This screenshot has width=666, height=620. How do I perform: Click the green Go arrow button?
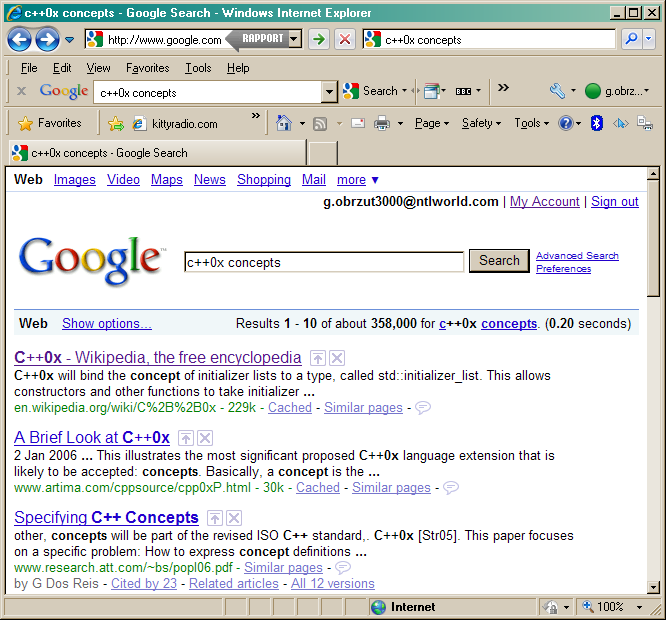click(319, 40)
